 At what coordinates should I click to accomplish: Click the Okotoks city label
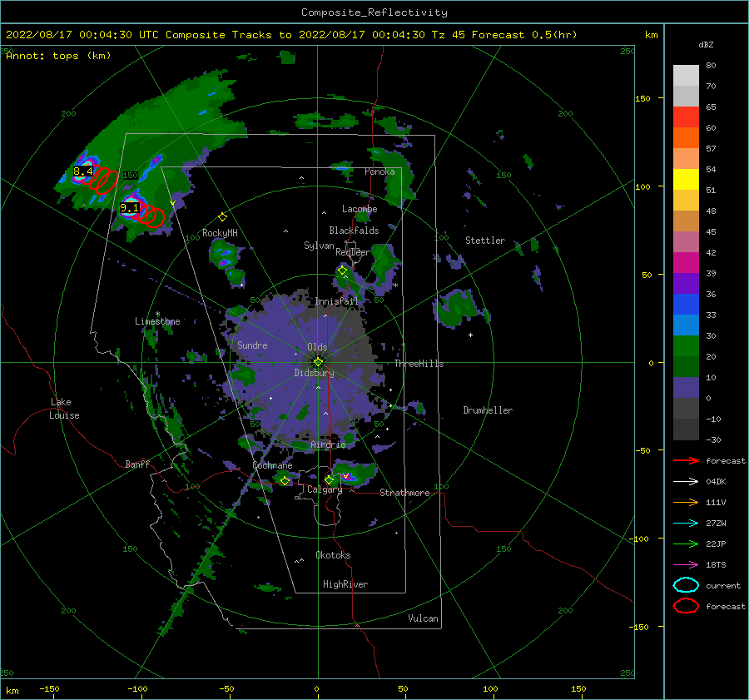point(333,555)
